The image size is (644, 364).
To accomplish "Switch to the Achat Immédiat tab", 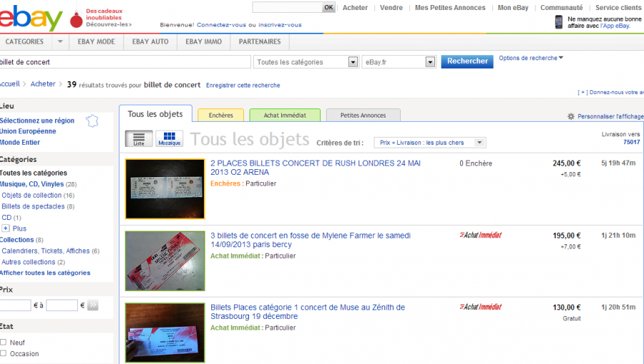I will click(x=285, y=115).
